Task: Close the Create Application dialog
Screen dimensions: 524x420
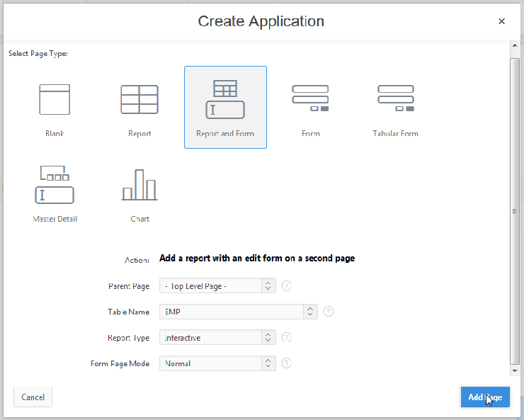Action: coord(501,21)
